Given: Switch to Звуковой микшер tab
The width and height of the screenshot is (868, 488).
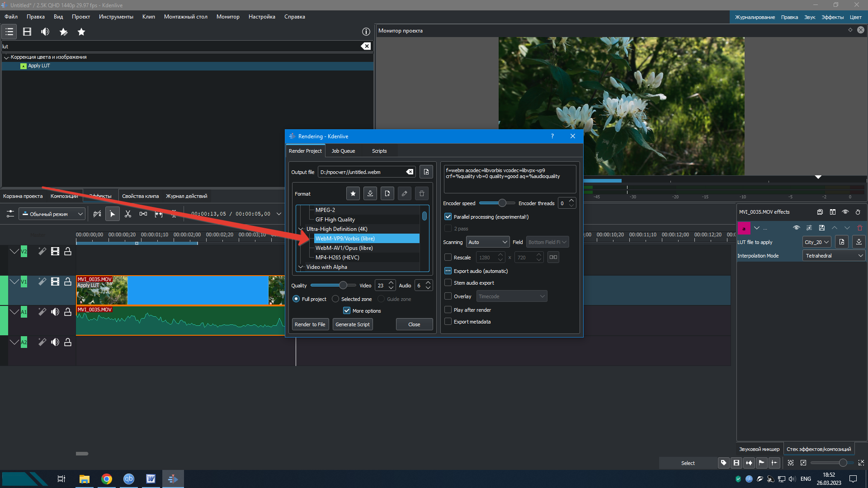Looking at the screenshot, I should pos(759,449).
